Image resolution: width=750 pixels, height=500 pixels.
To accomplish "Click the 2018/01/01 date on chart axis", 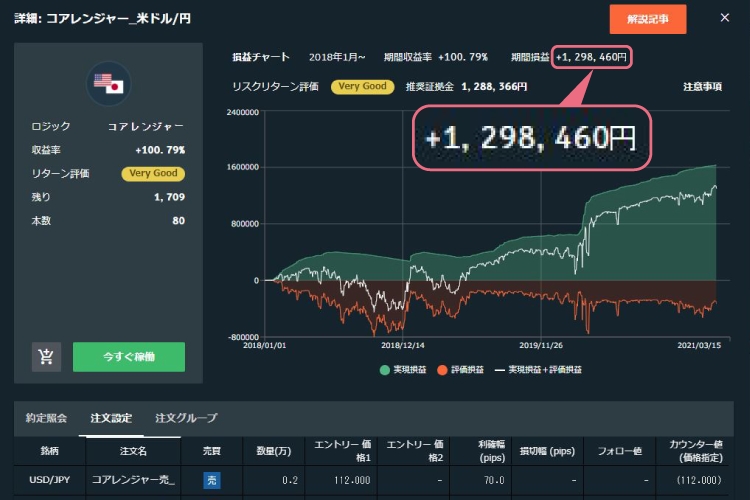I will [265, 345].
